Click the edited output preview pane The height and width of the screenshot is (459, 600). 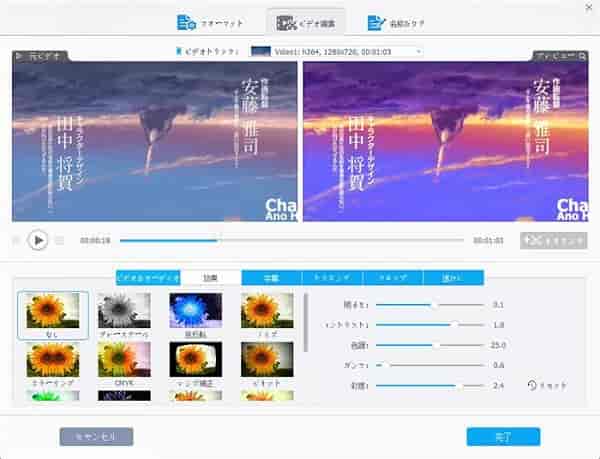pos(445,142)
